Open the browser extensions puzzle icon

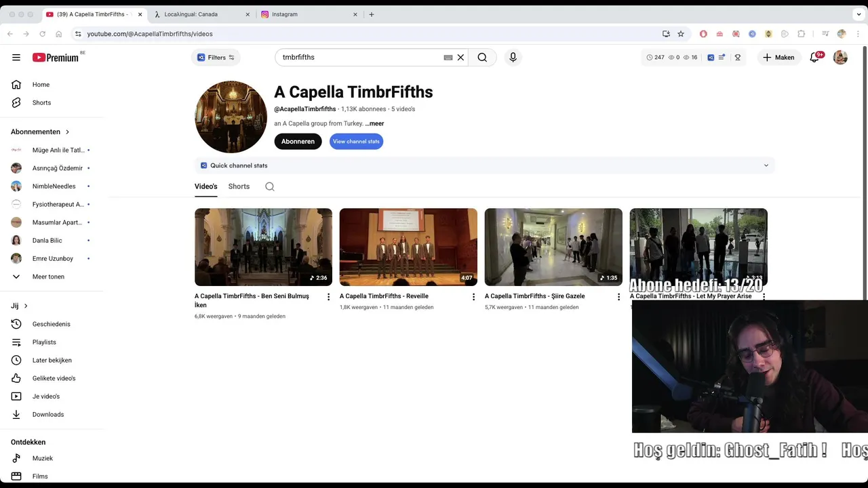pyautogui.click(x=801, y=34)
